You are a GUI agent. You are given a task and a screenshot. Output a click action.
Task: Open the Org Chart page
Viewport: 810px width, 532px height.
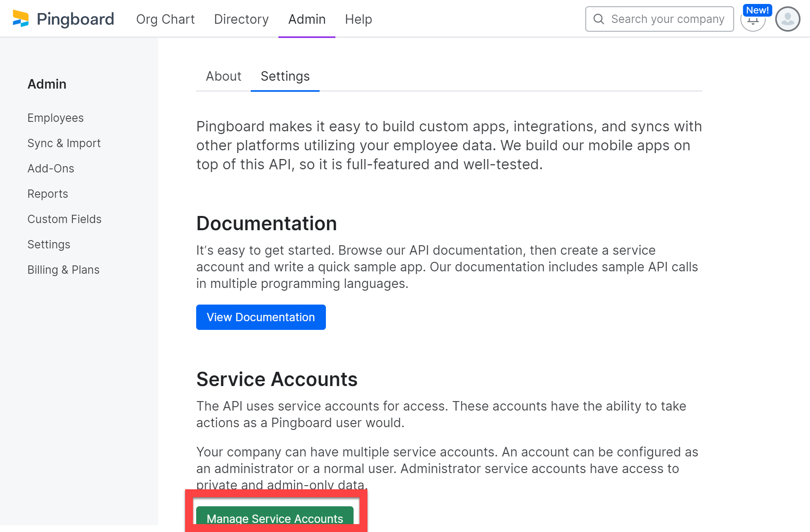[x=165, y=19]
